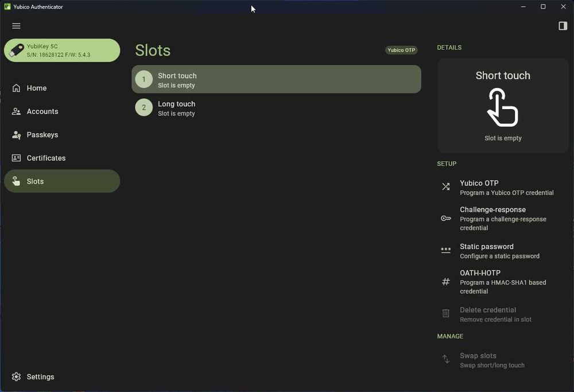Click the Swap slots arrows icon
The image size is (574, 392).
pos(445,359)
